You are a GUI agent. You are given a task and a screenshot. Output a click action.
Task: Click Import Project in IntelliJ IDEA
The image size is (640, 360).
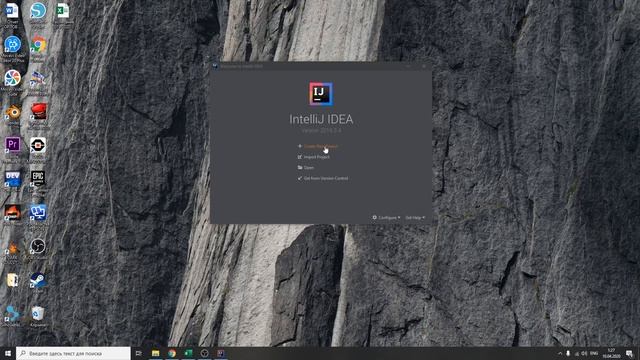(316, 157)
